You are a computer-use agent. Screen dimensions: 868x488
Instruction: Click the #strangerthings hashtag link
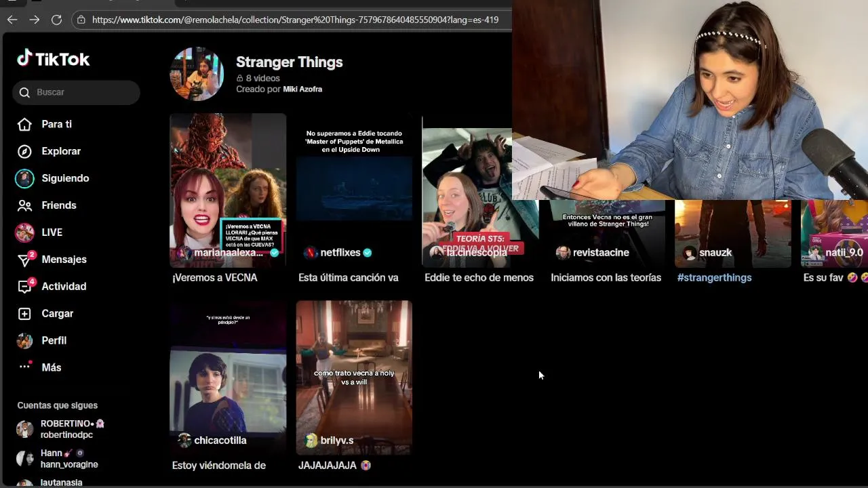(714, 278)
